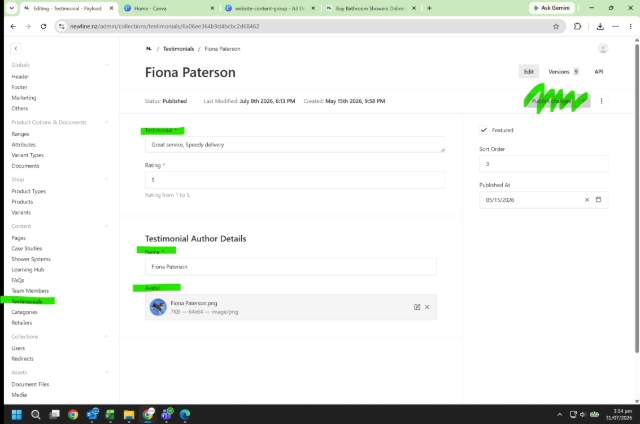Viewport: 640px width, 424px height.
Task: Show hidden system tray icons
Action: 560,415
